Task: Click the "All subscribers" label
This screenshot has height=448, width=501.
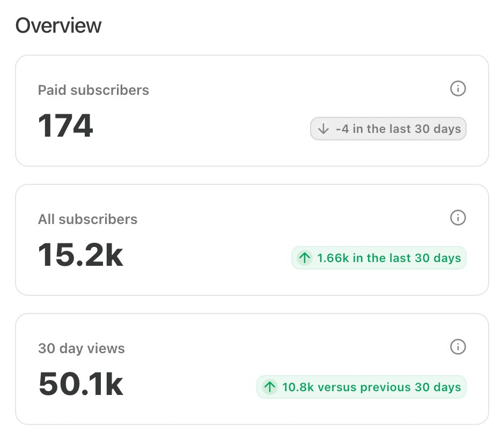Action: 87,219
